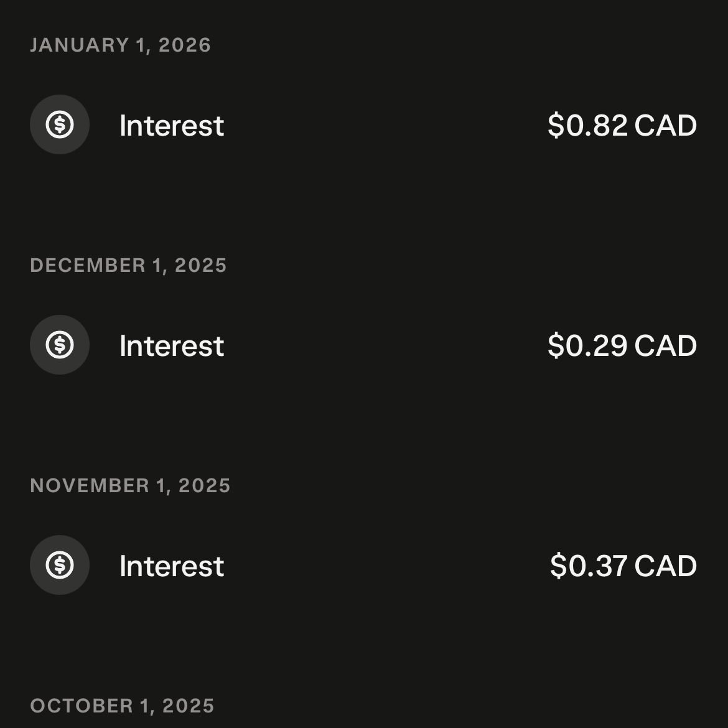Image resolution: width=728 pixels, height=728 pixels.
Task: Click the word Interest in the $0.82 row
Action: 172,126
